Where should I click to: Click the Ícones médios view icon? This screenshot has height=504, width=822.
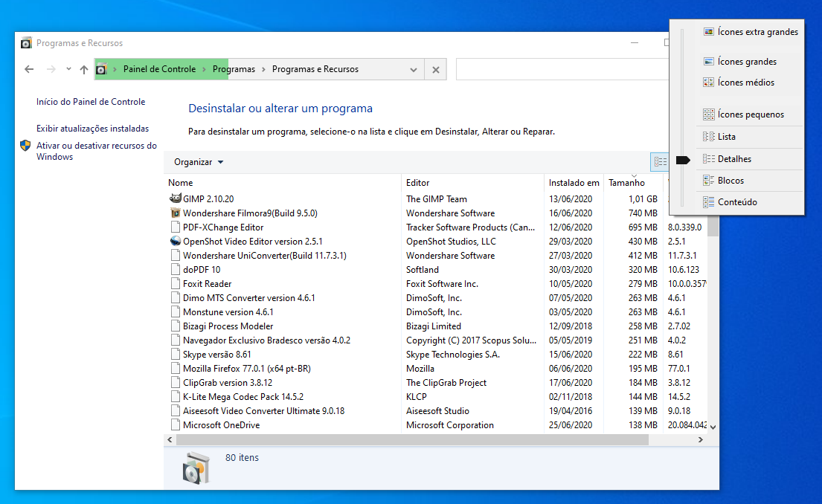click(708, 83)
